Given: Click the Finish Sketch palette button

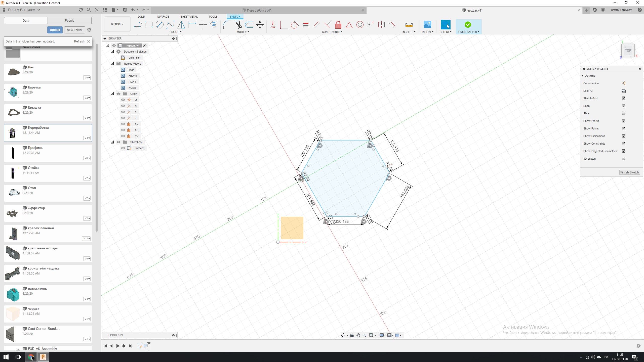Looking at the screenshot, I should (629, 172).
